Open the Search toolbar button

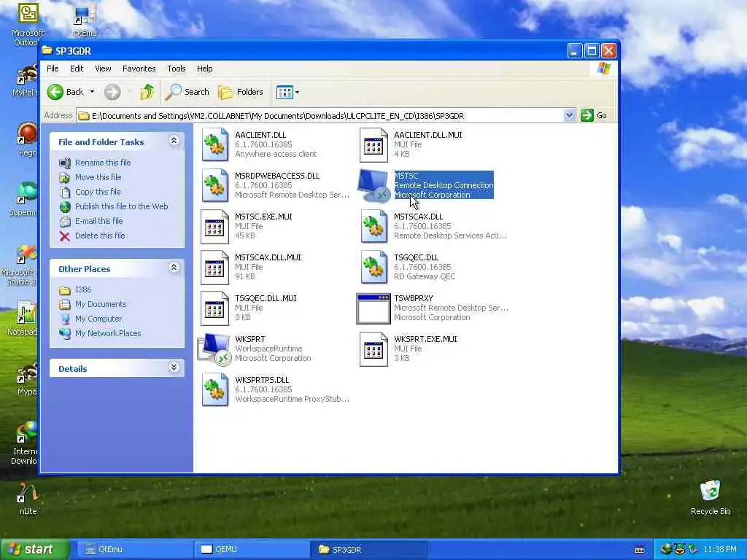point(187,92)
